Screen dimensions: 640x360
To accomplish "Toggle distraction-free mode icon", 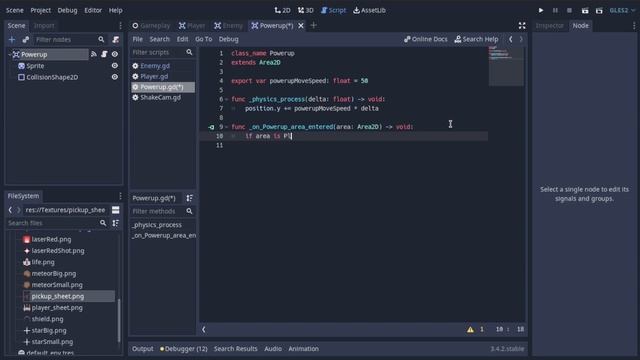I will point(522,26).
